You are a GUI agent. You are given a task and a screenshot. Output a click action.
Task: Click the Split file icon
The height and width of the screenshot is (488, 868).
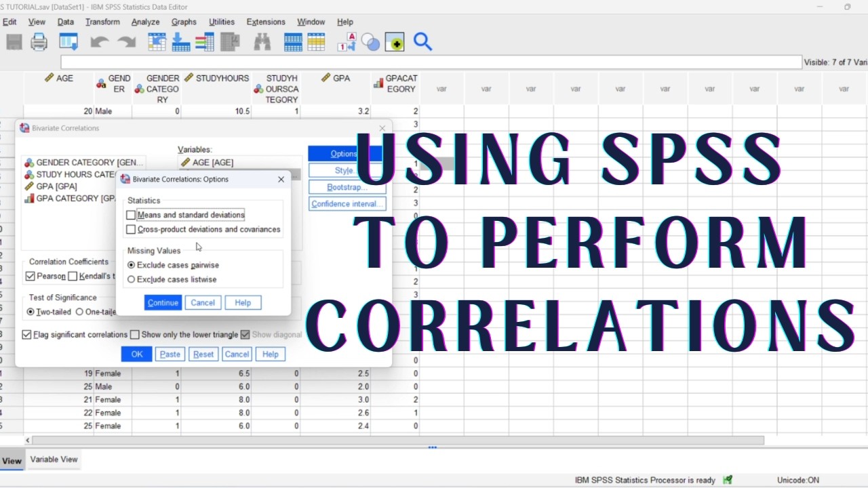click(x=293, y=42)
